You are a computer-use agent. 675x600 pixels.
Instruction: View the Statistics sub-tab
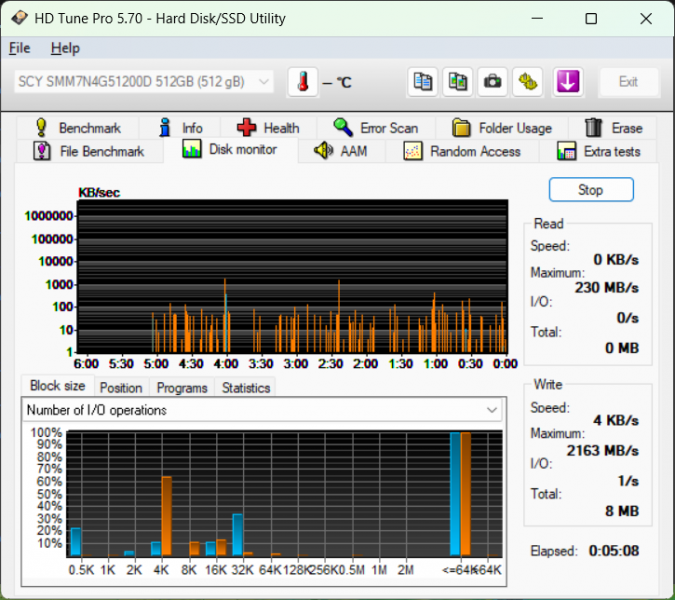pos(246,388)
